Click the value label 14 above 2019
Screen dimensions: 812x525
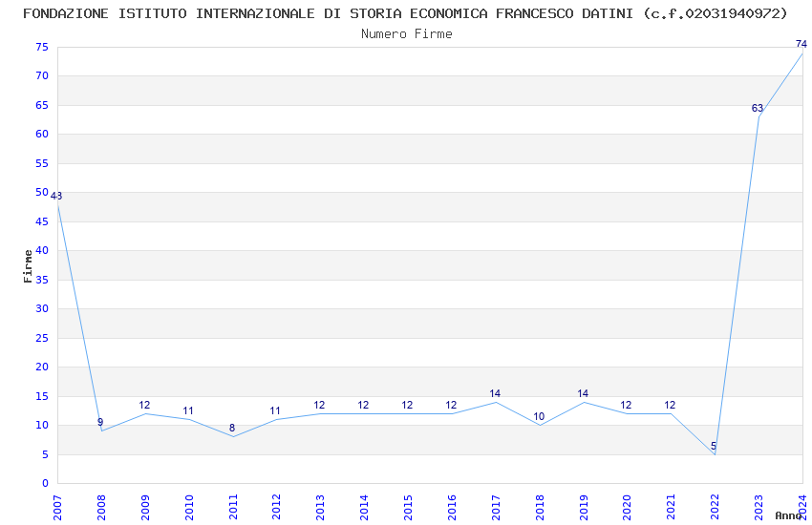click(x=583, y=393)
